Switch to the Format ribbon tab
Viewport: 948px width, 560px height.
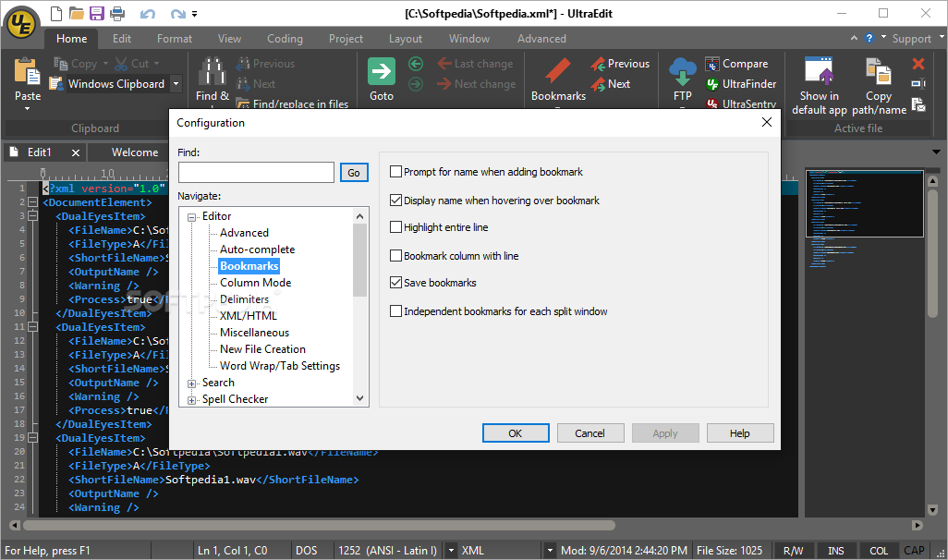click(x=174, y=39)
